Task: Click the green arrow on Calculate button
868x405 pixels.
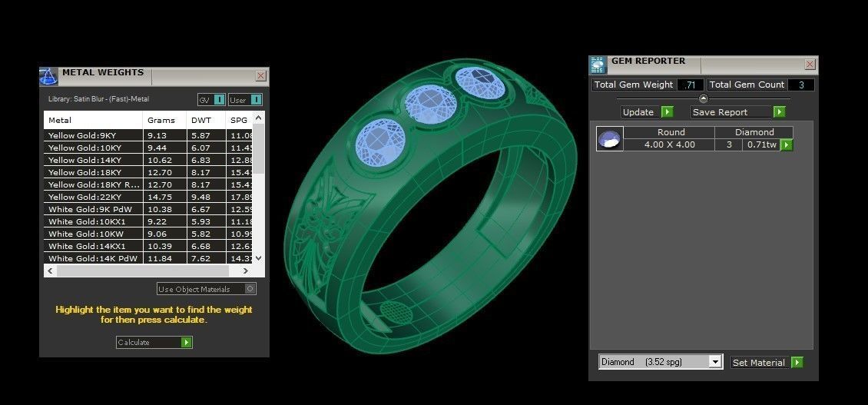Action: 186,343
